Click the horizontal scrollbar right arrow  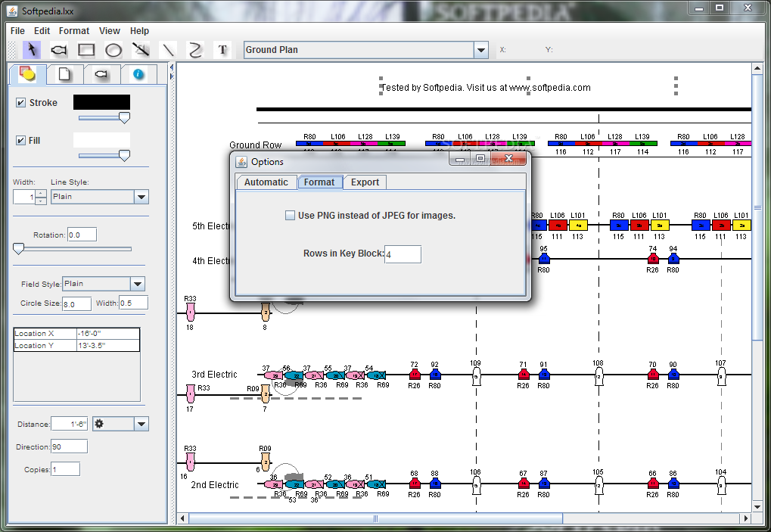746,518
